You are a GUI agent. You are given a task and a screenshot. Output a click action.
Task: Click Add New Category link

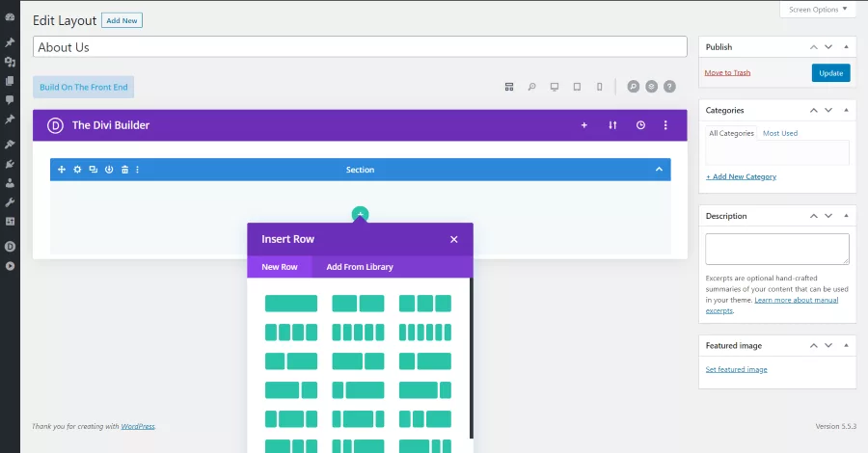(x=742, y=176)
